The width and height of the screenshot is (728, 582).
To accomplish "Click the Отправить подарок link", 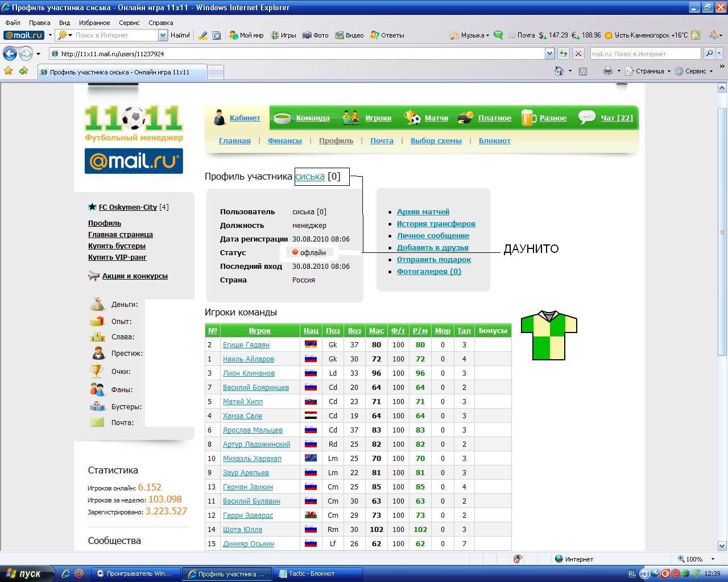I will pyautogui.click(x=433, y=260).
